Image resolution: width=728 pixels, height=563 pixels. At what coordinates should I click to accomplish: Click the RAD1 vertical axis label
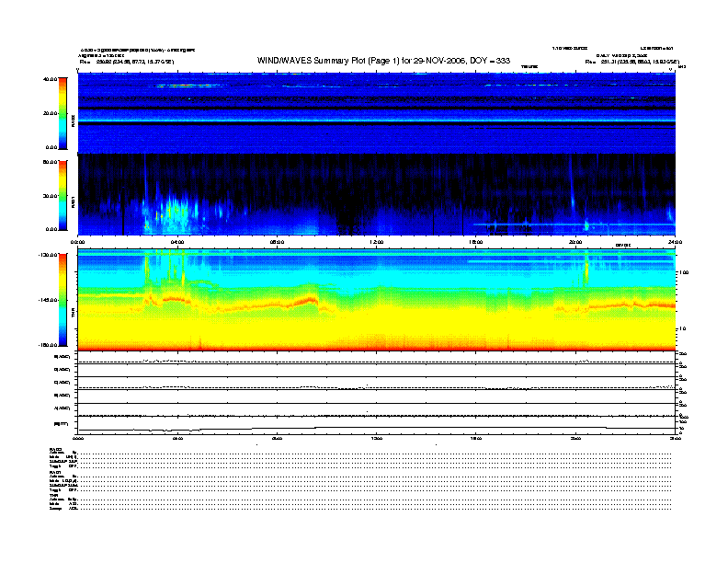73,201
